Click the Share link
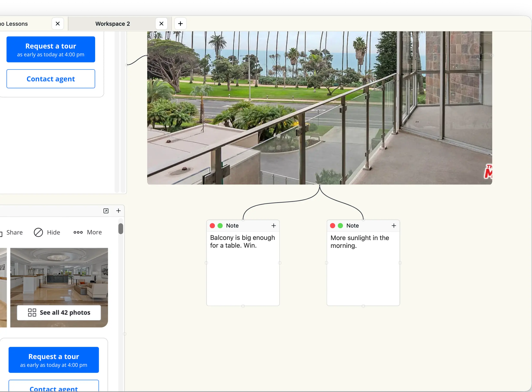Screen dimensions: 532x392 point(14,232)
